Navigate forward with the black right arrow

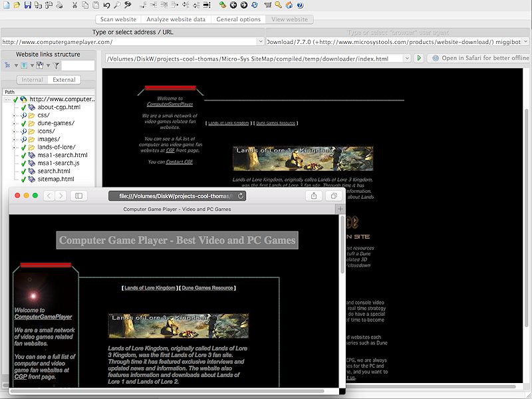pos(244,5)
